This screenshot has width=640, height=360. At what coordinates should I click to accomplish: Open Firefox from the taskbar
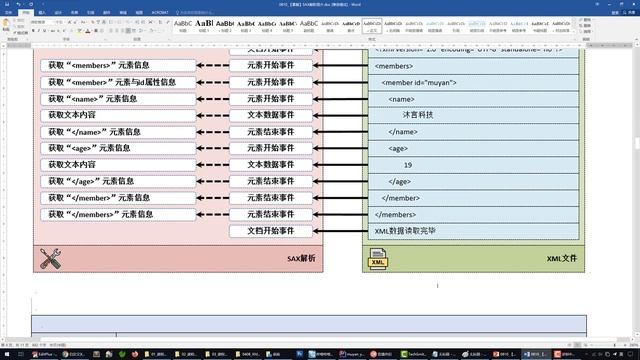(x=135, y=354)
